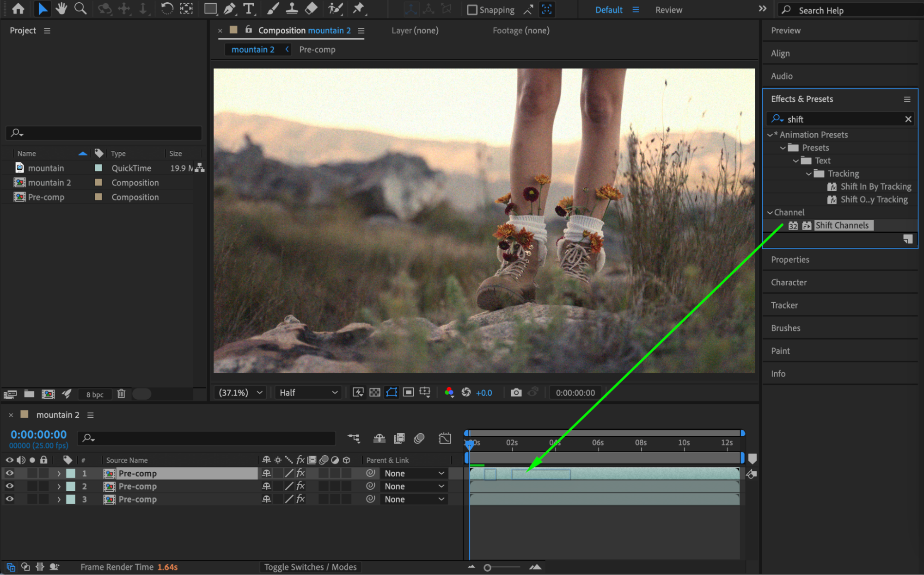Viewport: 924px width, 575px height.
Task: Hide layer 3 Pre-comp with eye toggle
Action: coord(9,499)
